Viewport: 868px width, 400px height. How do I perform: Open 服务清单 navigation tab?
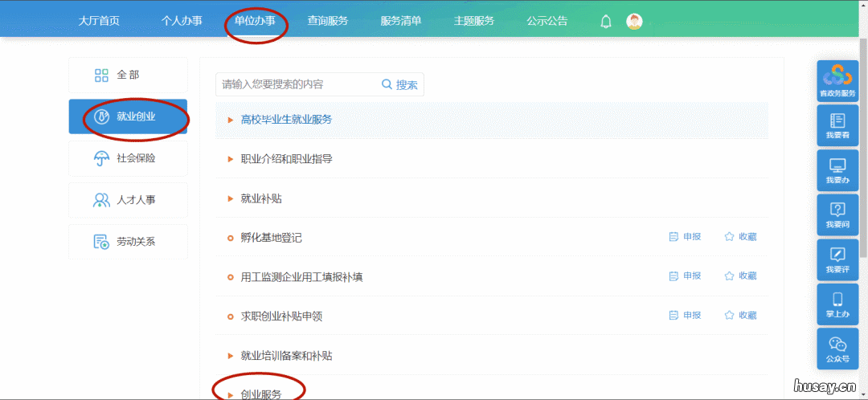401,22
